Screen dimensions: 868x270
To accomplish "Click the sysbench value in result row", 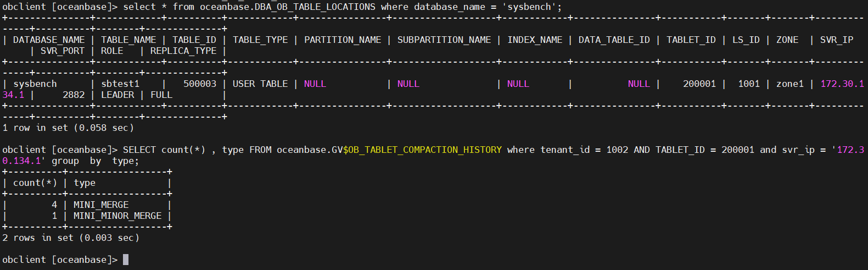I will (x=35, y=84).
